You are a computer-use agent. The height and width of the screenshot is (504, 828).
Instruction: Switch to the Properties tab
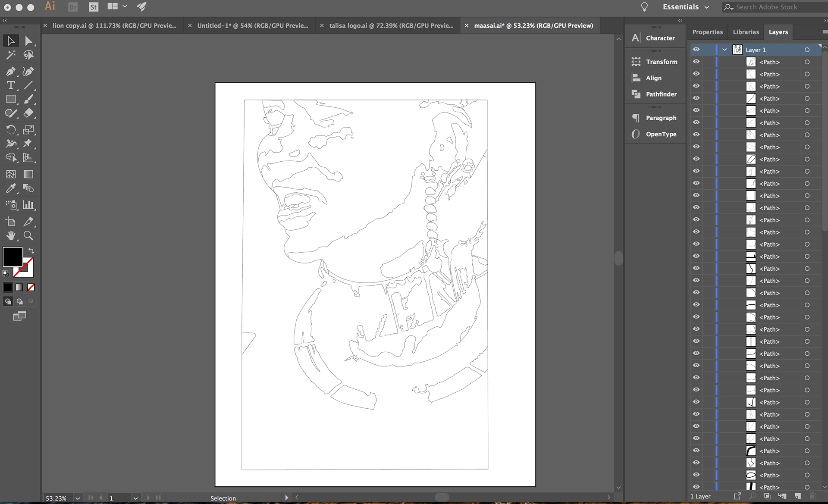coord(707,32)
